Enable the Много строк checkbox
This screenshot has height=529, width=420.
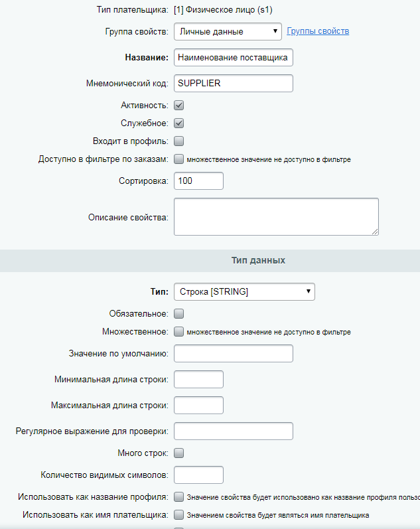(x=178, y=453)
